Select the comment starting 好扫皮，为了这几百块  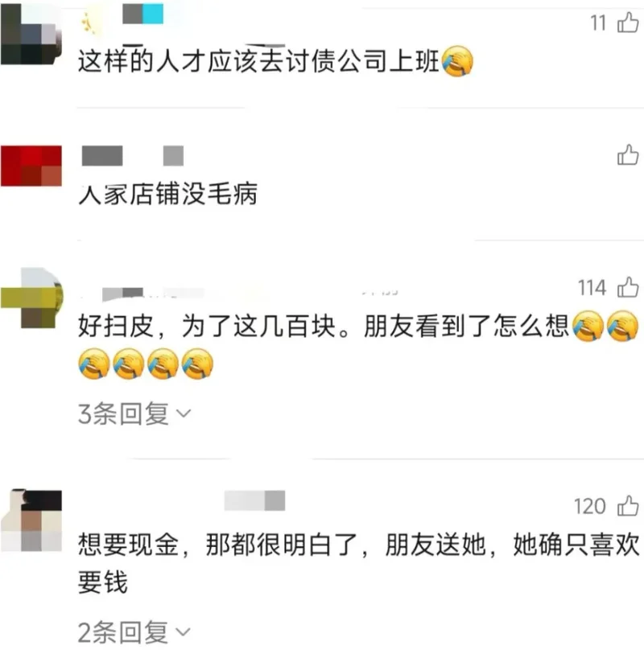click(358, 345)
